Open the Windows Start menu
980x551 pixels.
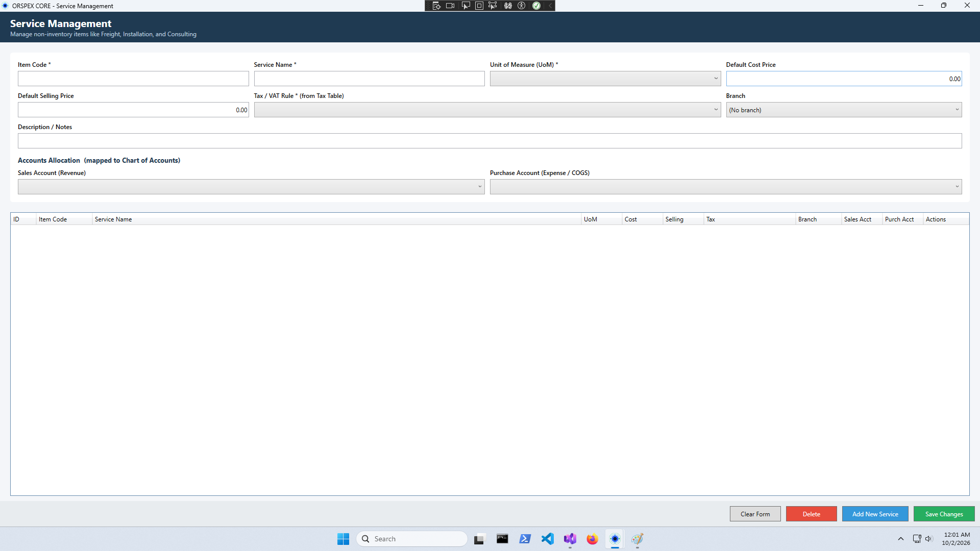point(343,539)
